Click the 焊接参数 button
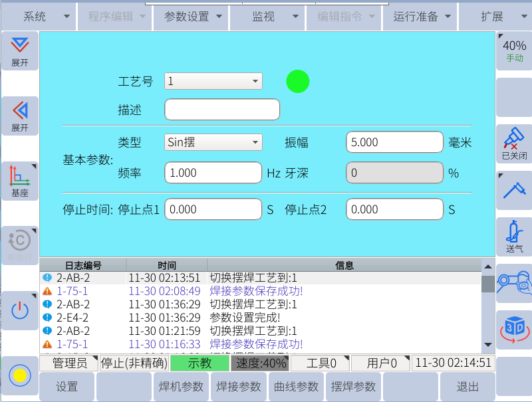Viewport: 532px width, 402px height. (239, 387)
